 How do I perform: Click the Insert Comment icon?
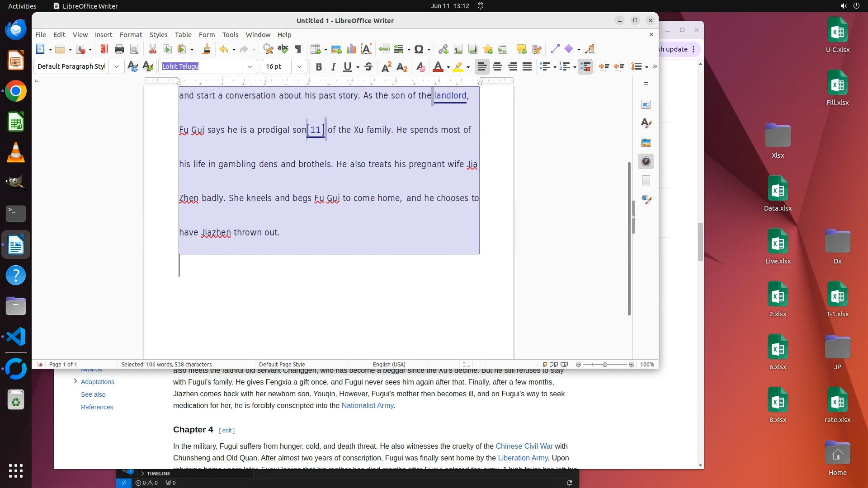pos(521,49)
